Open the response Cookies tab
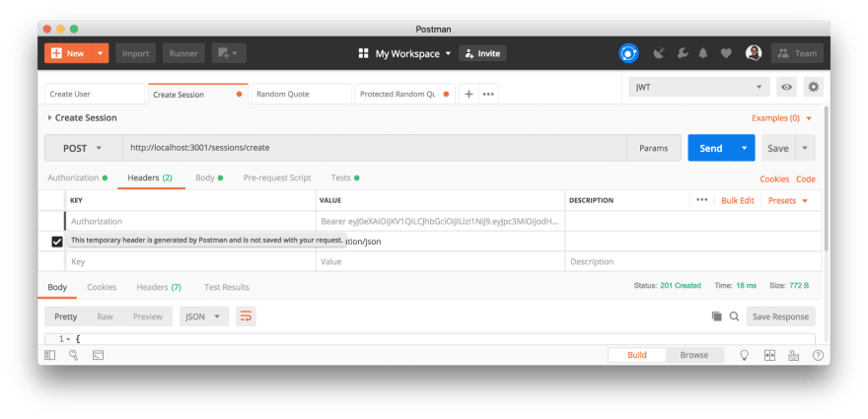 coord(102,287)
